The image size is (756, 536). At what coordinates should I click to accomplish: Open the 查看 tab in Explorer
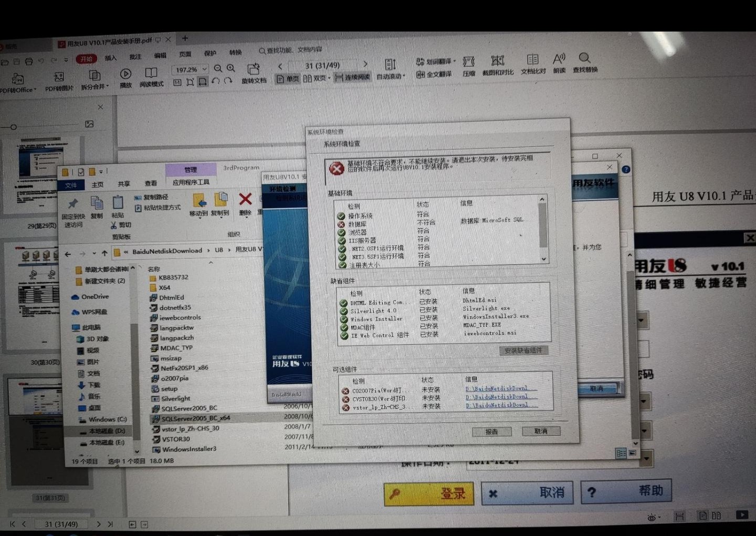pos(151,183)
